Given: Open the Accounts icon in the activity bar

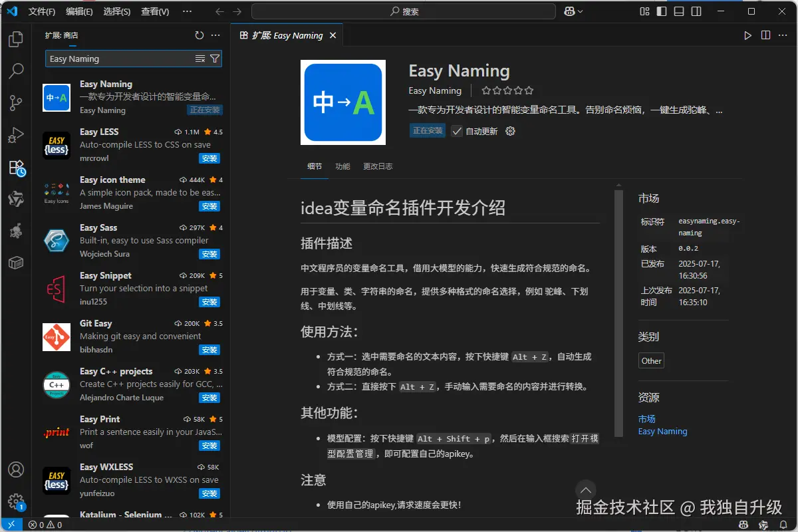Looking at the screenshot, I should (16, 469).
